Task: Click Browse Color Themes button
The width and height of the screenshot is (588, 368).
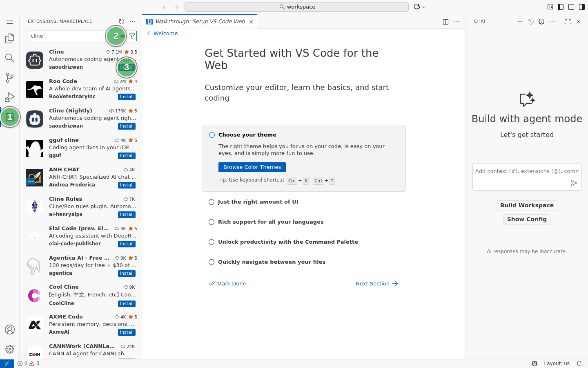Action: tap(252, 167)
